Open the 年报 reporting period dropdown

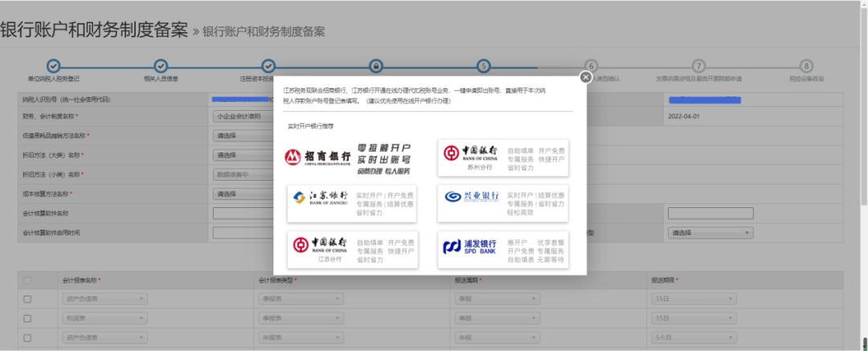[497, 337]
